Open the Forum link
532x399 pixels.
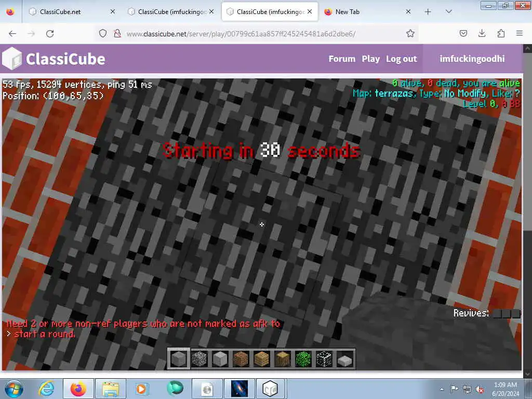[342, 59]
